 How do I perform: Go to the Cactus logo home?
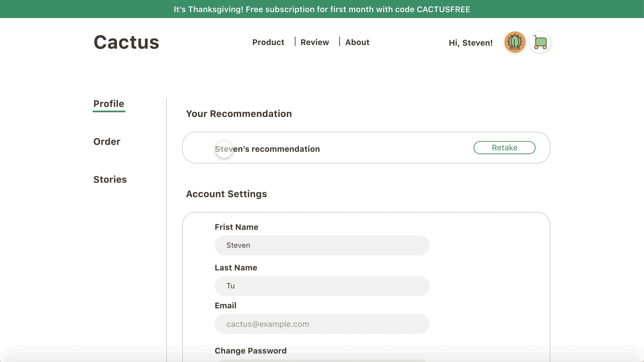point(126,42)
